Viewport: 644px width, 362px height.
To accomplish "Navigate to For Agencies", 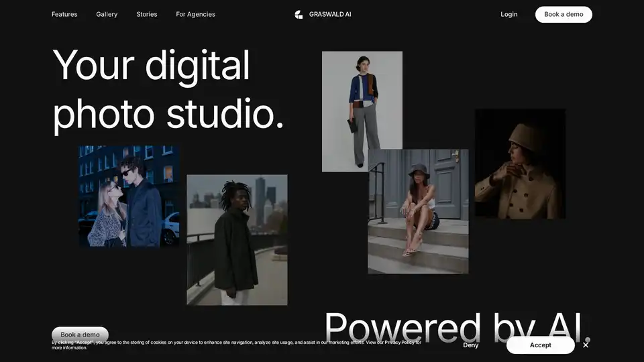I will (x=195, y=14).
